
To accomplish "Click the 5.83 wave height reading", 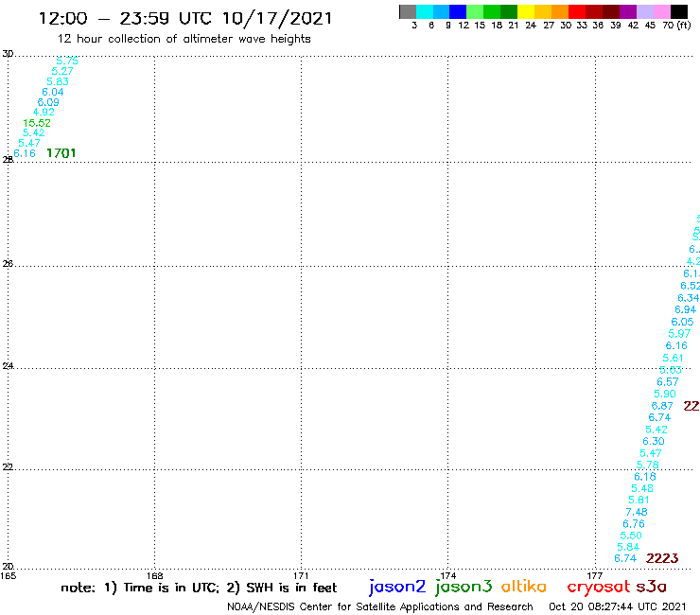I will click(x=58, y=81).
